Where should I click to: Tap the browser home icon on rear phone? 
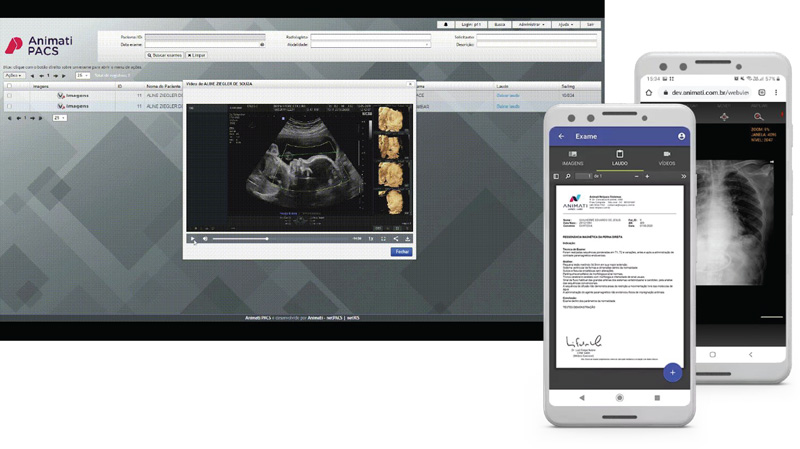[x=648, y=92]
